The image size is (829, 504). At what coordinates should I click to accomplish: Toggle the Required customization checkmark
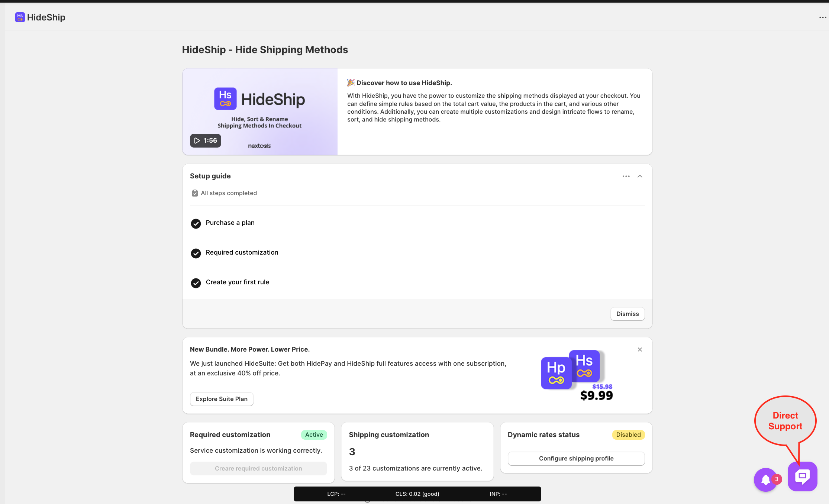coord(196,253)
